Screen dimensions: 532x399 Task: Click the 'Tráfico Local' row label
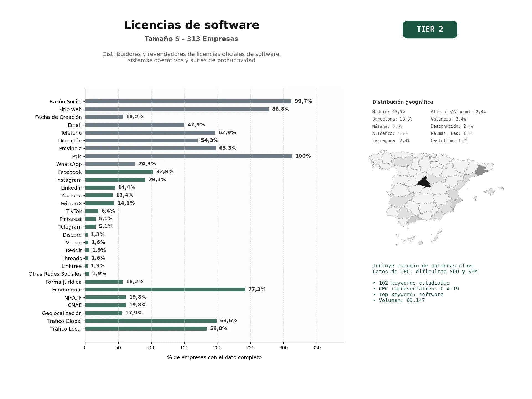pos(66,329)
